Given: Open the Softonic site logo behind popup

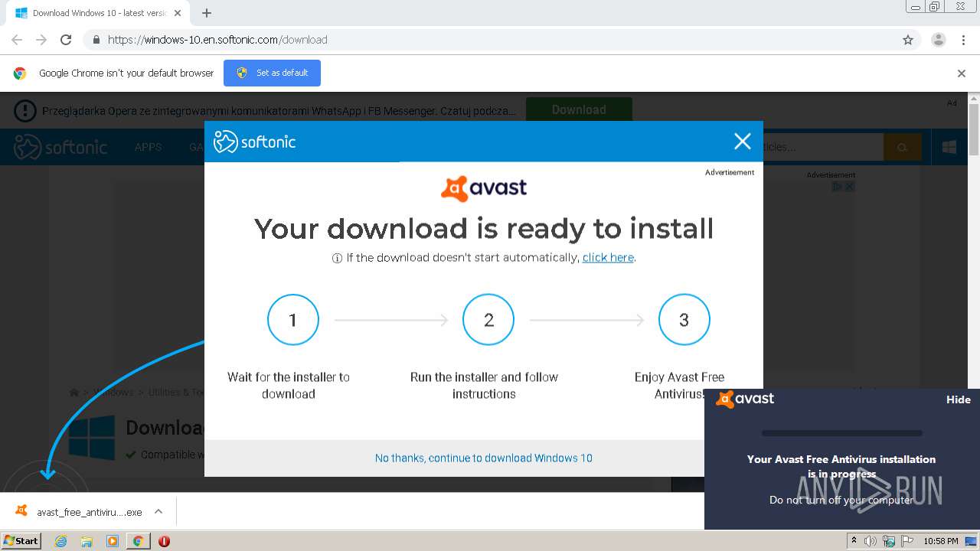Looking at the screenshot, I should pyautogui.click(x=61, y=147).
